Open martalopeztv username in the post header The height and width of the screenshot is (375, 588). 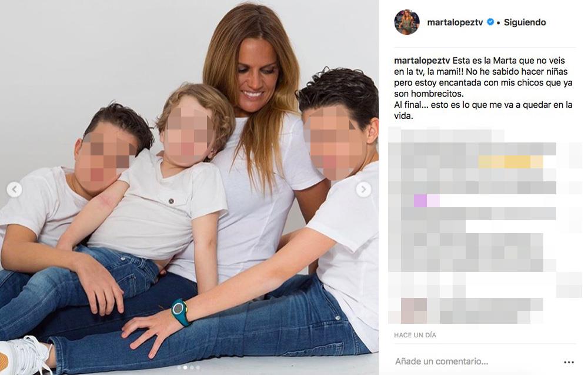point(455,22)
